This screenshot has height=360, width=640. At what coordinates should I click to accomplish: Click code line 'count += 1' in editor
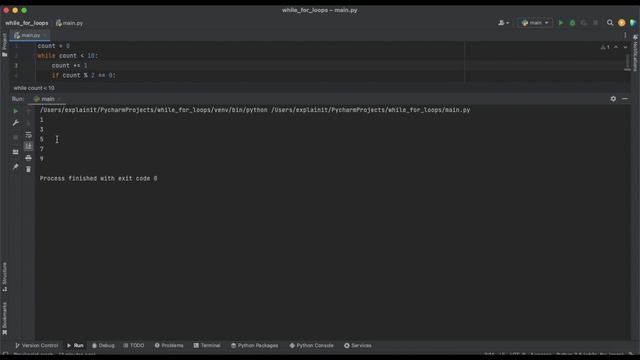69,65
